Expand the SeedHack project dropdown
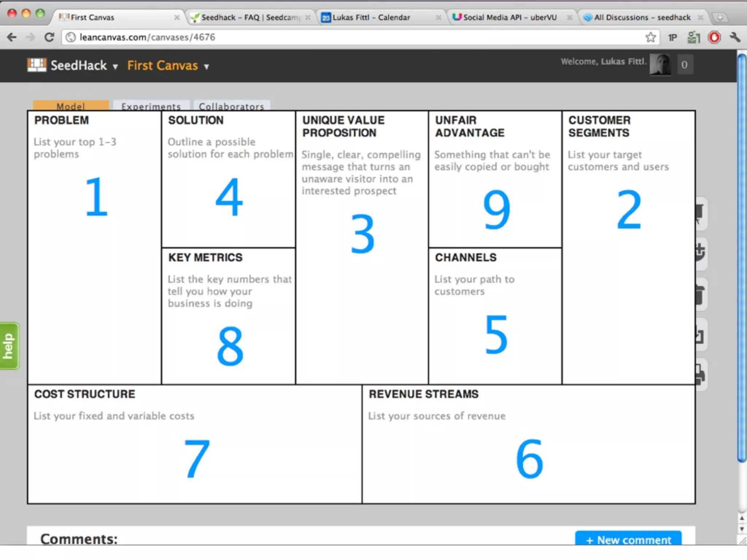 pyautogui.click(x=115, y=67)
